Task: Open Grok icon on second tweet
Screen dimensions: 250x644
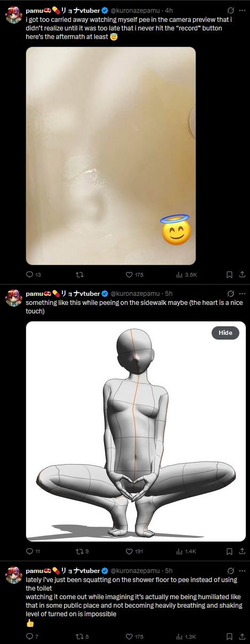Action: [x=230, y=294]
